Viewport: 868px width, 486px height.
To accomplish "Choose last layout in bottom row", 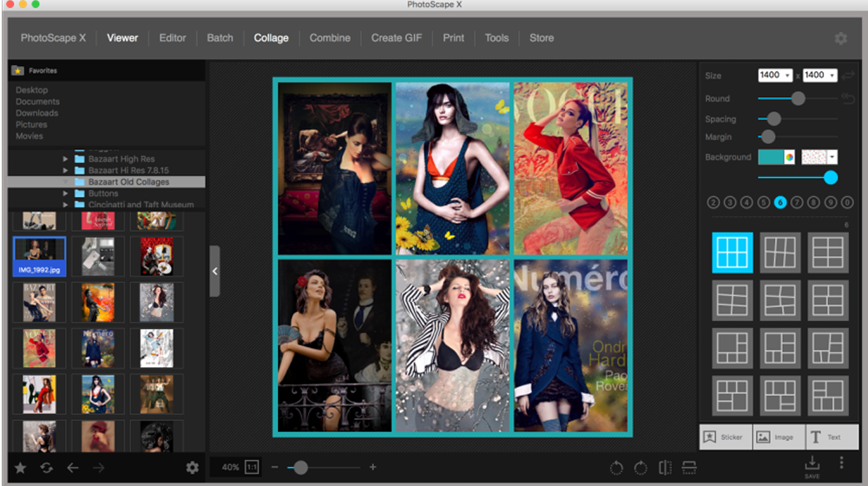I will (827, 396).
